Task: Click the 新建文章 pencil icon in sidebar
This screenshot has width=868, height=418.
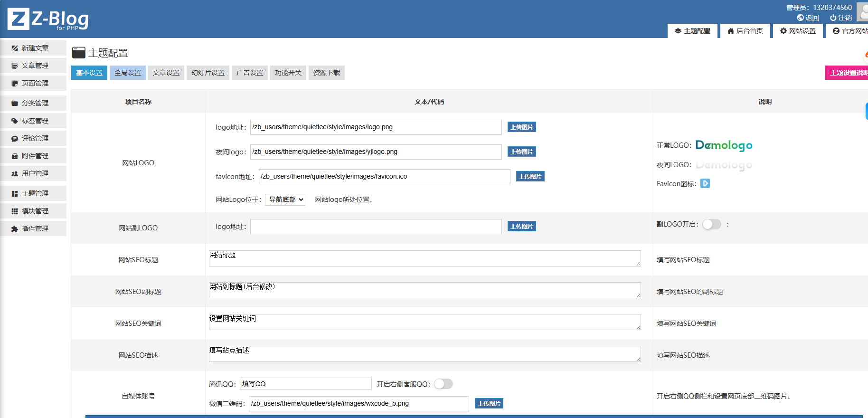Action: click(15, 48)
